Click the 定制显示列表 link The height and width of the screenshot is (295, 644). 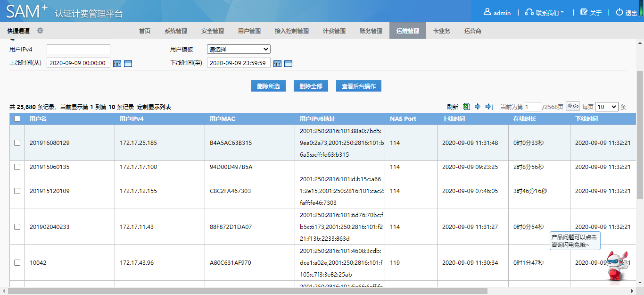tap(154, 107)
